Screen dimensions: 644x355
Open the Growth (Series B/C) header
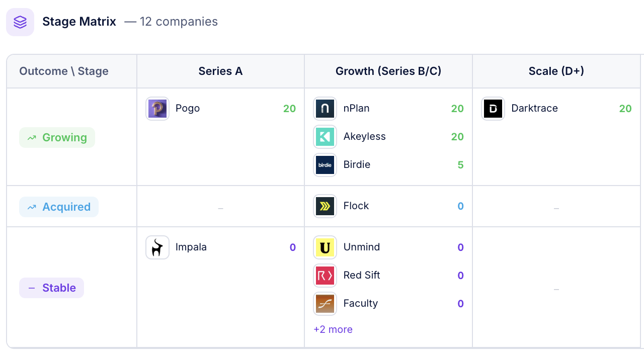tap(388, 71)
